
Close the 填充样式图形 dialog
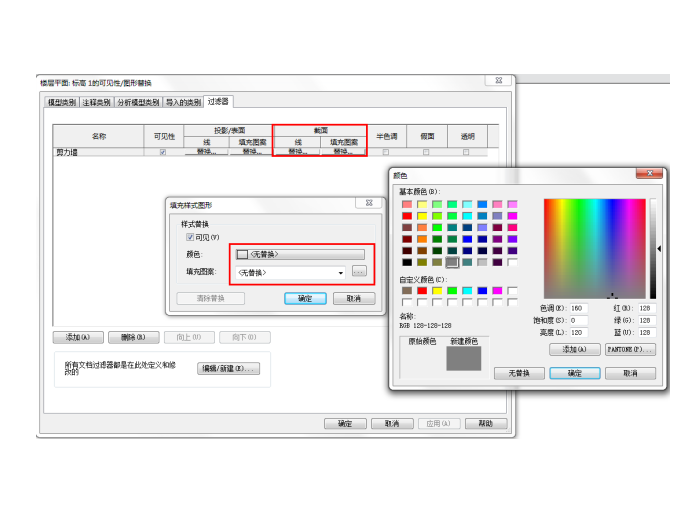[369, 203]
